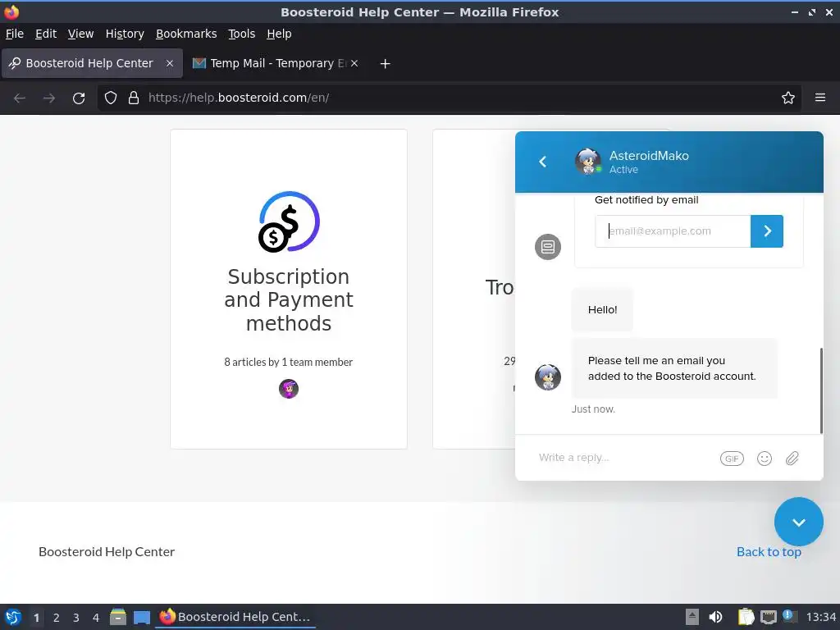This screenshot has height=630, width=840.
Task: Attach a file using paperclip icon
Action: coord(792,459)
